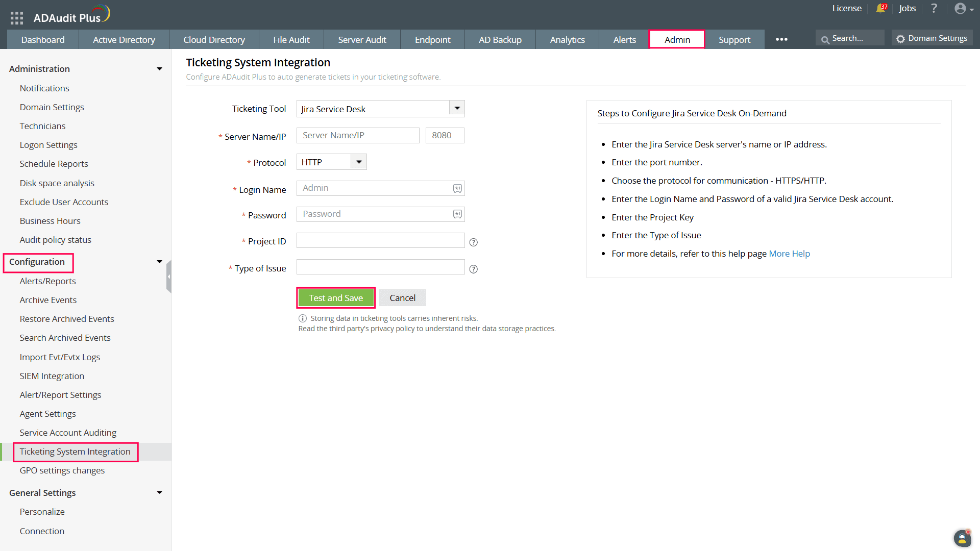
Task: Follow the More Help link
Action: pyautogui.click(x=789, y=254)
